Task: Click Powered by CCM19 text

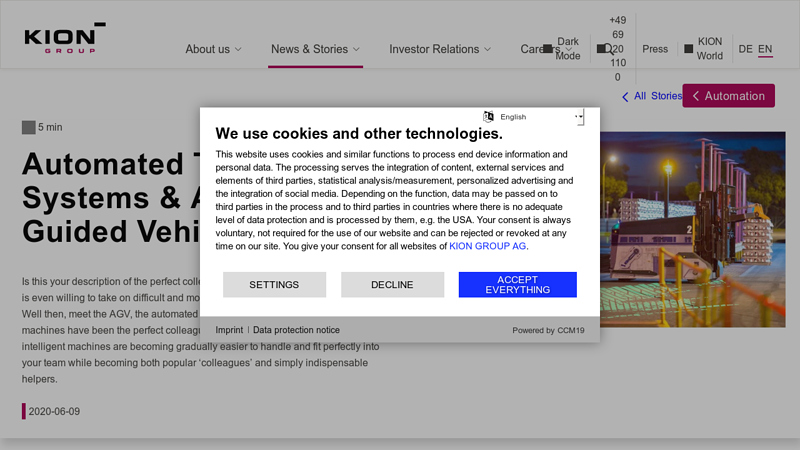Action: tap(548, 331)
